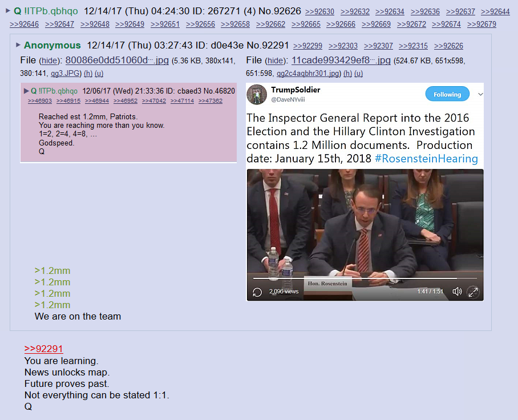Mute the video using the speaker icon
The height and width of the screenshot is (420, 518).
pos(457,292)
